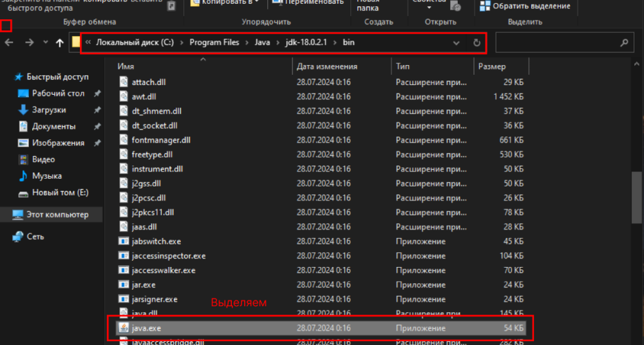
Task: Click the jabswitch.exe application icon
Action: (x=124, y=241)
